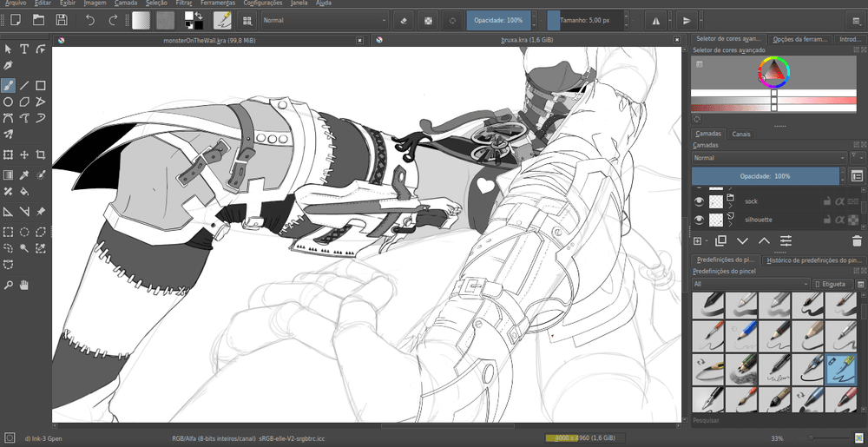Screen dimensions: 868x447
Task: Select the Crop tool
Action: [41, 154]
